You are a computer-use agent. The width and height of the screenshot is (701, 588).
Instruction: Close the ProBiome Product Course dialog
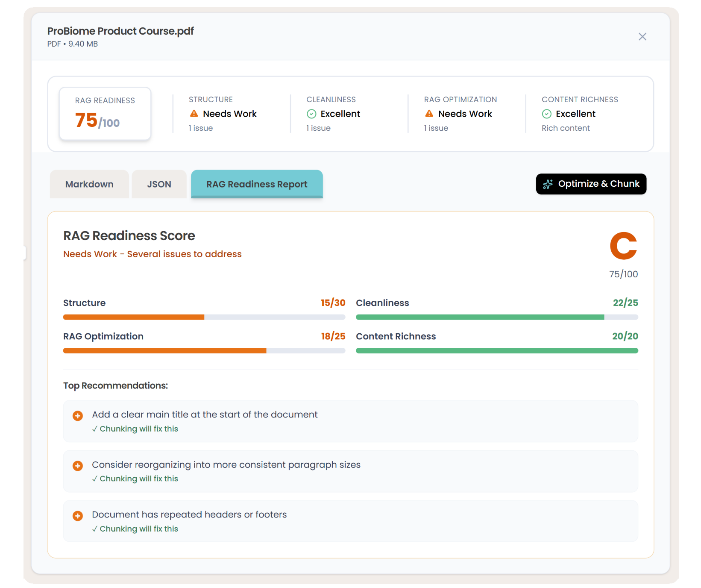[x=642, y=37]
